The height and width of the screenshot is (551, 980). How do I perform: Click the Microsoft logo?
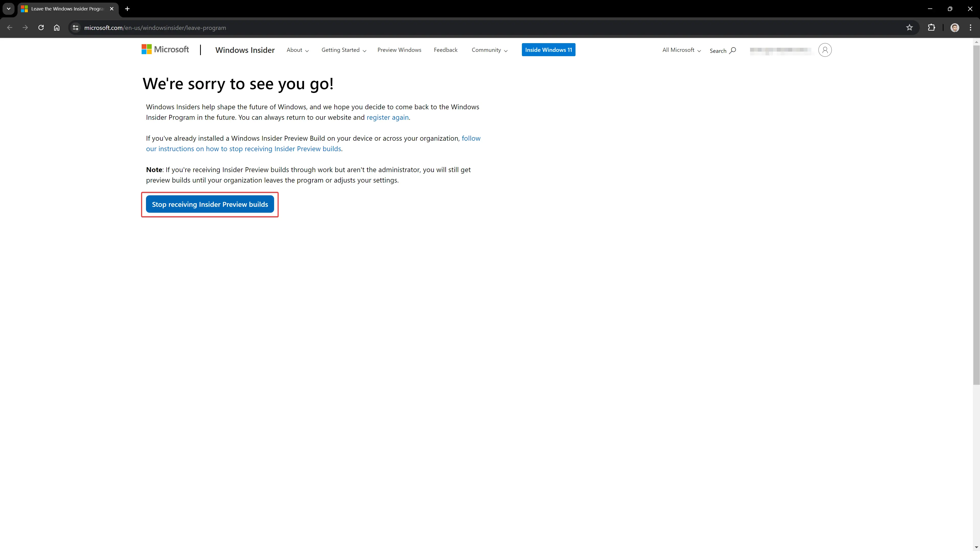tap(165, 49)
